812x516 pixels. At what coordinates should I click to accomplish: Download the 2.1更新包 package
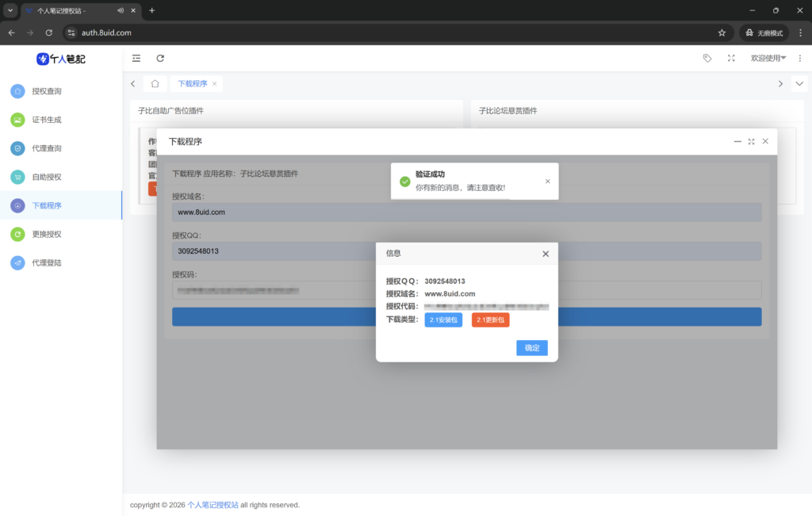490,320
